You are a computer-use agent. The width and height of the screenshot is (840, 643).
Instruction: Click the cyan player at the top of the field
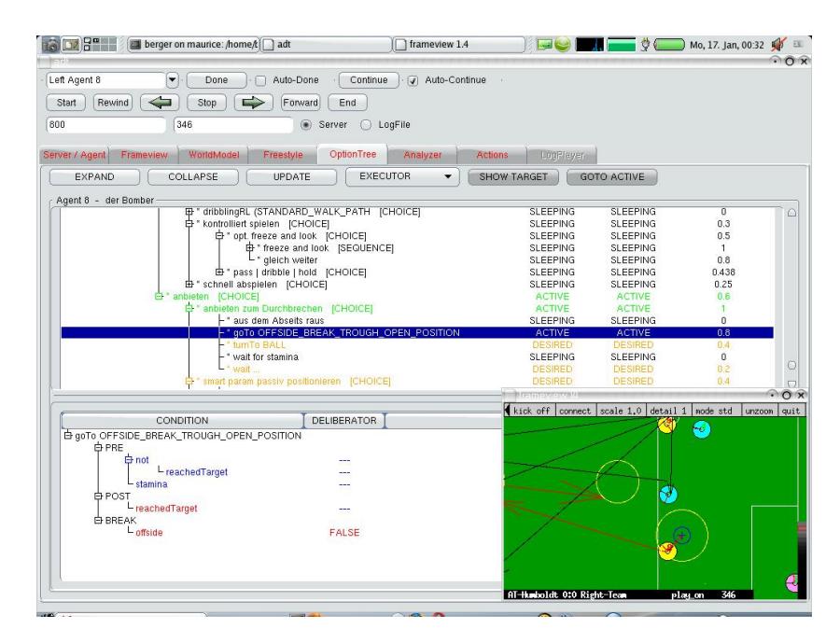pos(701,428)
